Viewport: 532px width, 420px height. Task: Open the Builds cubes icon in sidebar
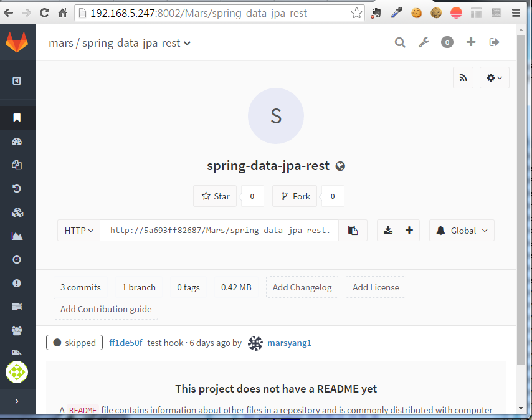click(17, 212)
